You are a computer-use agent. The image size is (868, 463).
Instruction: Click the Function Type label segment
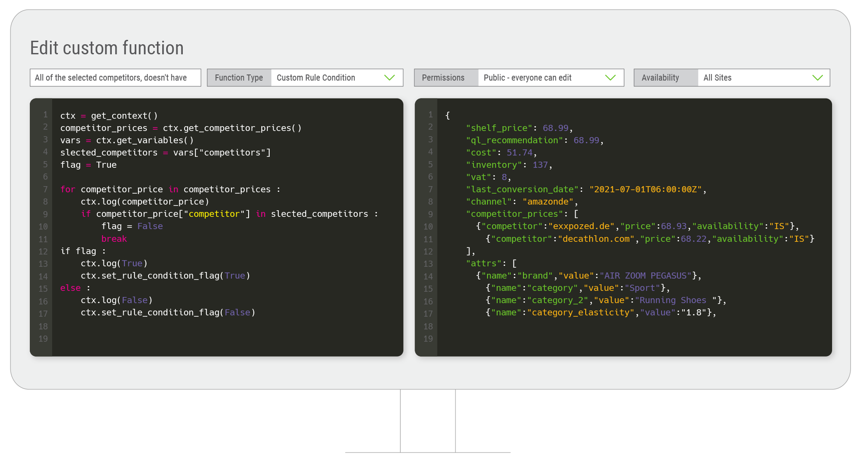coord(239,78)
